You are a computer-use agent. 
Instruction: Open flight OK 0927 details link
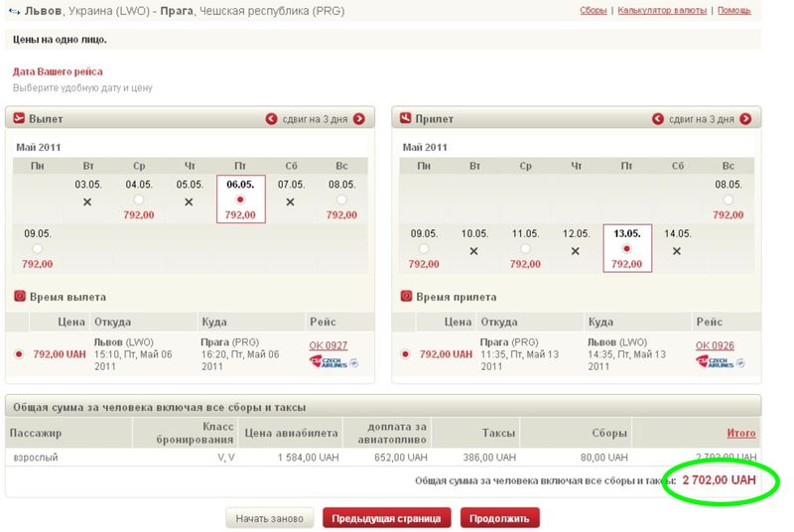(329, 344)
